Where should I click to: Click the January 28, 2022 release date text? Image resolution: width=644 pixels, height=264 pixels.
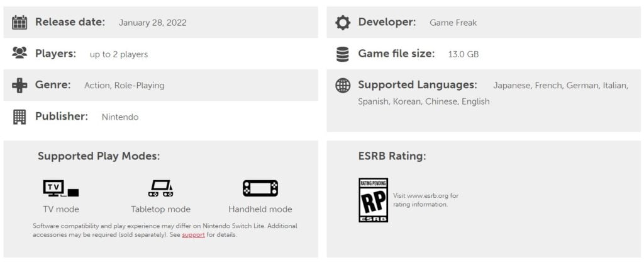pos(152,23)
